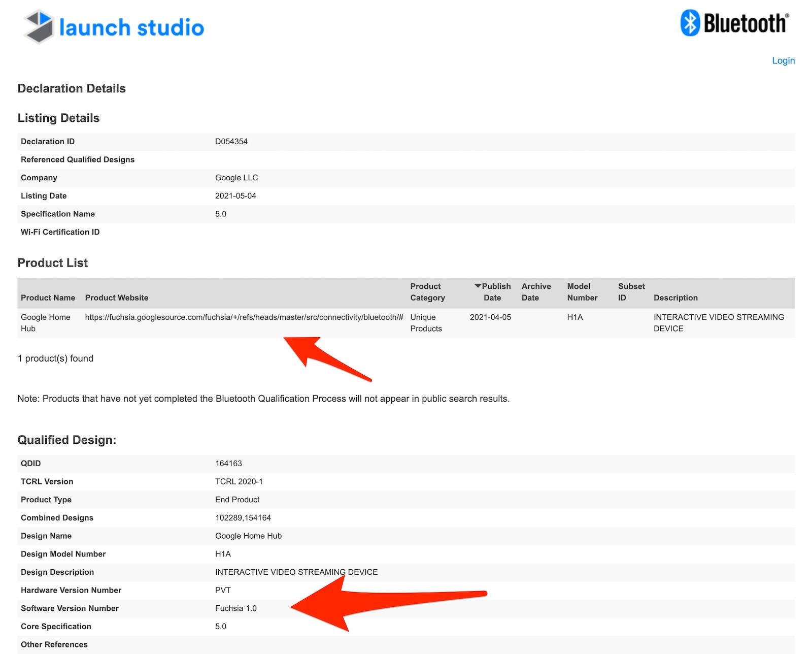Click the blue Bluetooth rune icon
This screenshot has height=654, width=812.
coord(690,23)
